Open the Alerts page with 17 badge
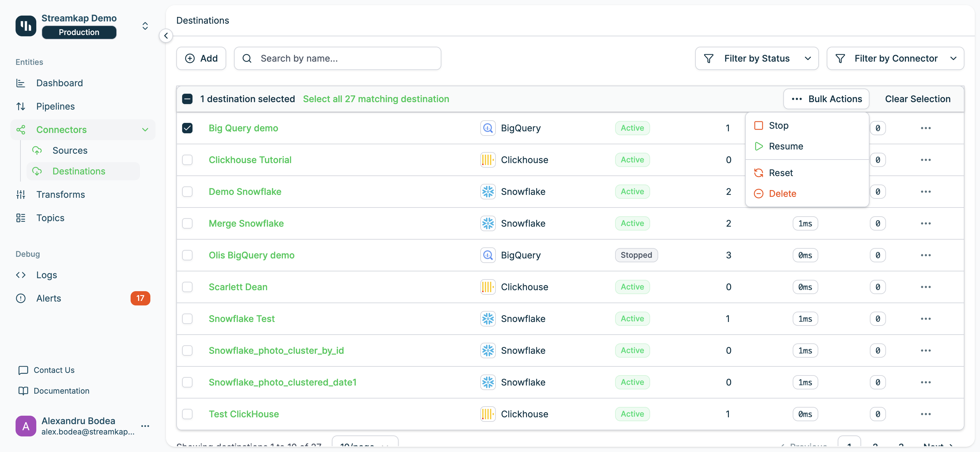 (x=49, y=298)
